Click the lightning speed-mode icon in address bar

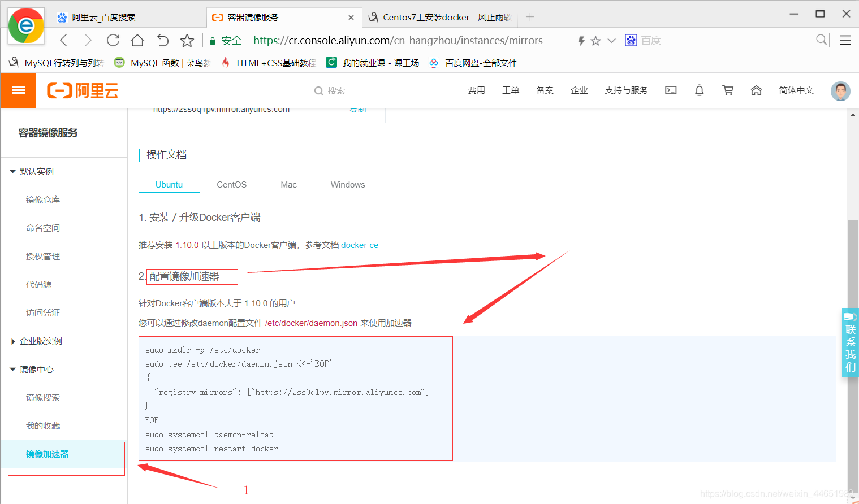pos(581,41)
